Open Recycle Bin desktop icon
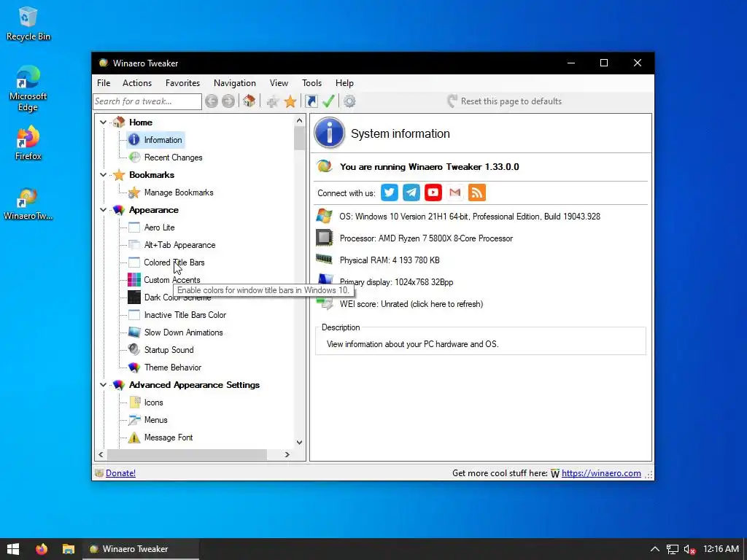 coord(28,24)
